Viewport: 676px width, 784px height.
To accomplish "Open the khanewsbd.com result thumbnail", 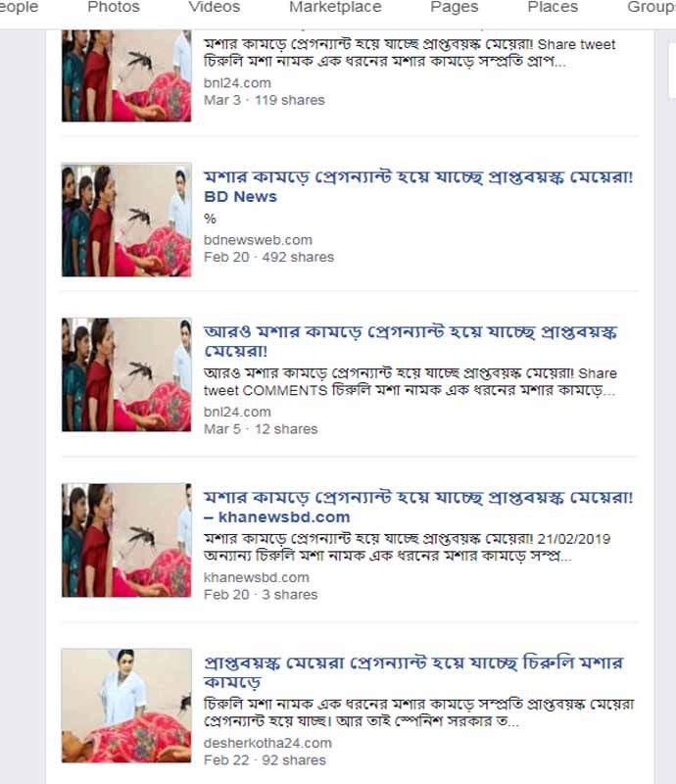I will point(126,540).
